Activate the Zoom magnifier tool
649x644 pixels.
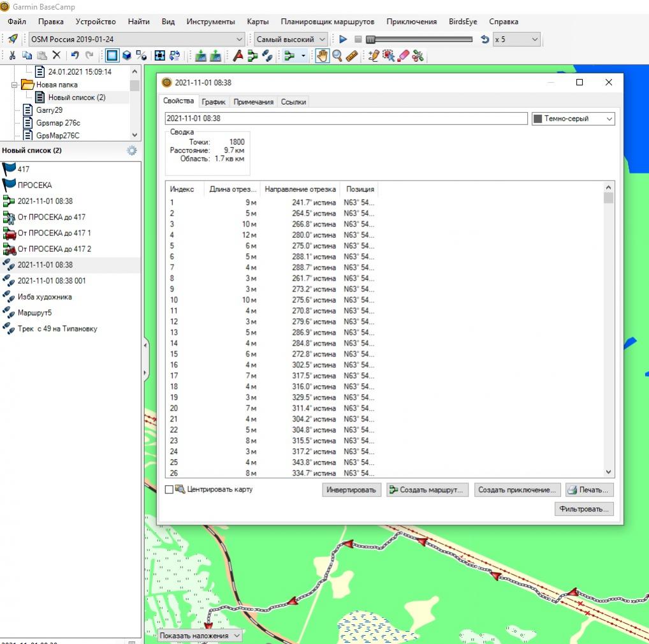pos(337,56)
